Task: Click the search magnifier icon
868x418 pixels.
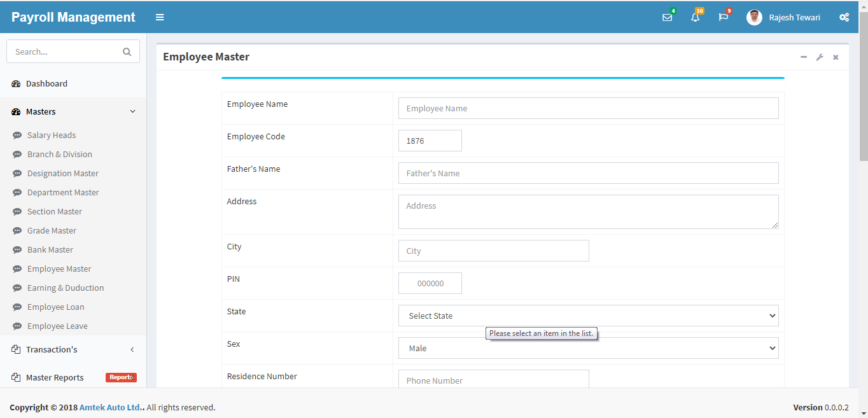Action: [x=127, y=52]
